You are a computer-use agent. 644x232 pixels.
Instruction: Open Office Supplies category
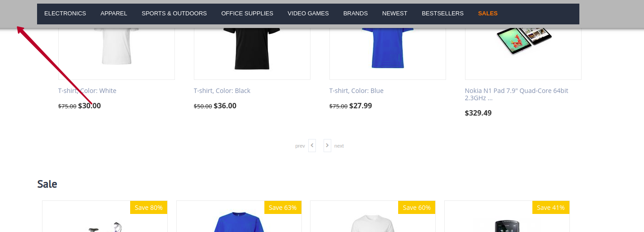[247, 14]
